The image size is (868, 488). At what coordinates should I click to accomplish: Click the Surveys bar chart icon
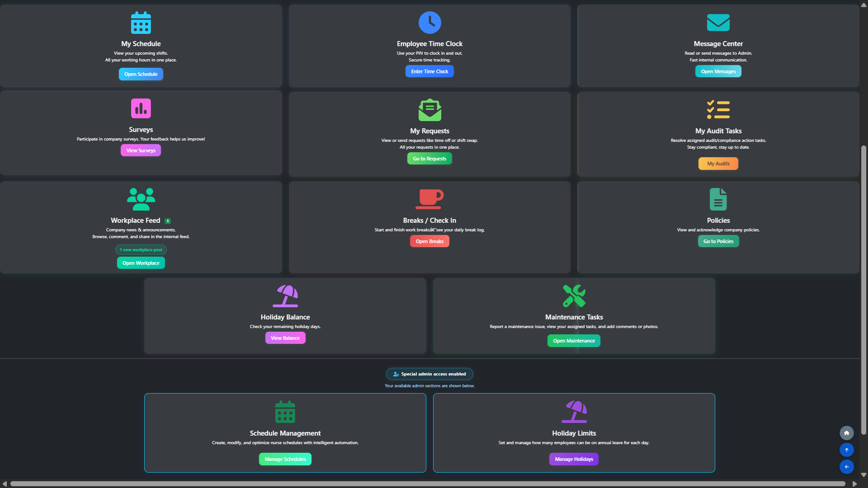pyautogui.click(x=141, y=108)
